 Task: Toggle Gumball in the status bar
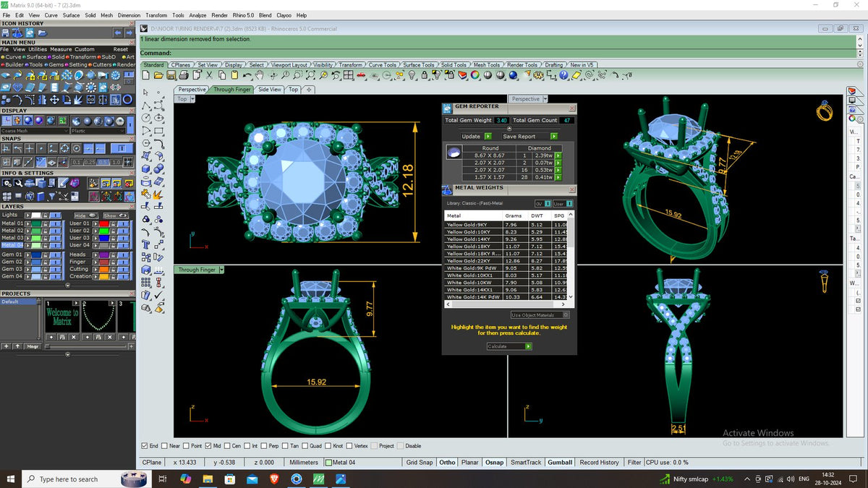pyautogui.click(x=560, y=463)
